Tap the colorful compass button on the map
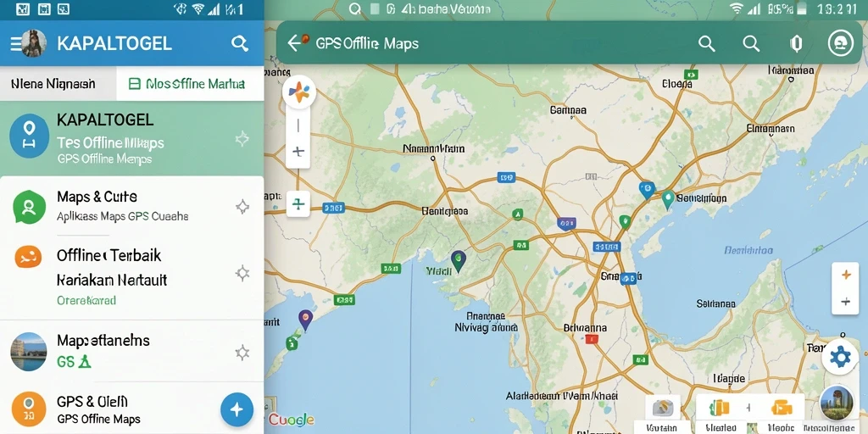The height and width of the screenshot is (434, 868). point(299,92)
